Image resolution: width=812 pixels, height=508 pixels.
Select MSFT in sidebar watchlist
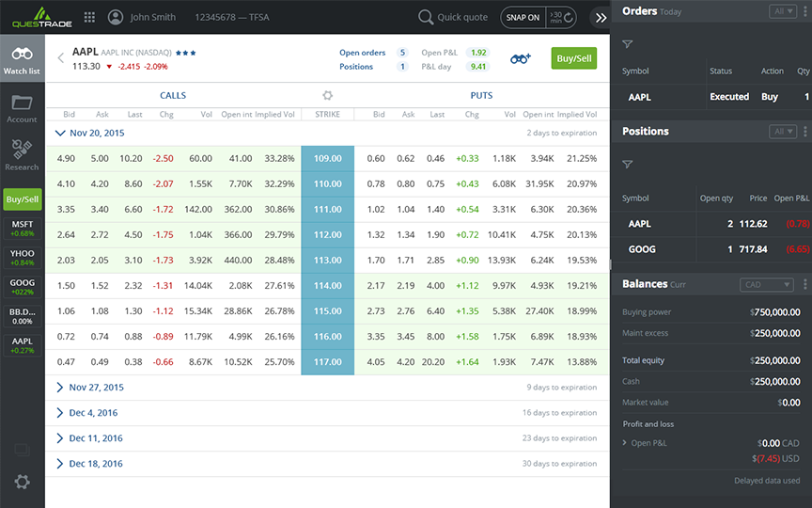(x=23, y=229)
